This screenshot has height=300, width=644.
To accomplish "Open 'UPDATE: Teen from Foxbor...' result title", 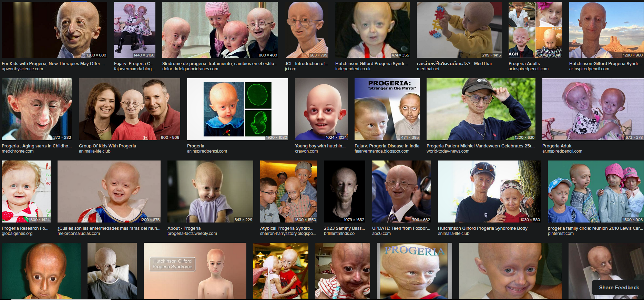I will (x=401, y=228).
